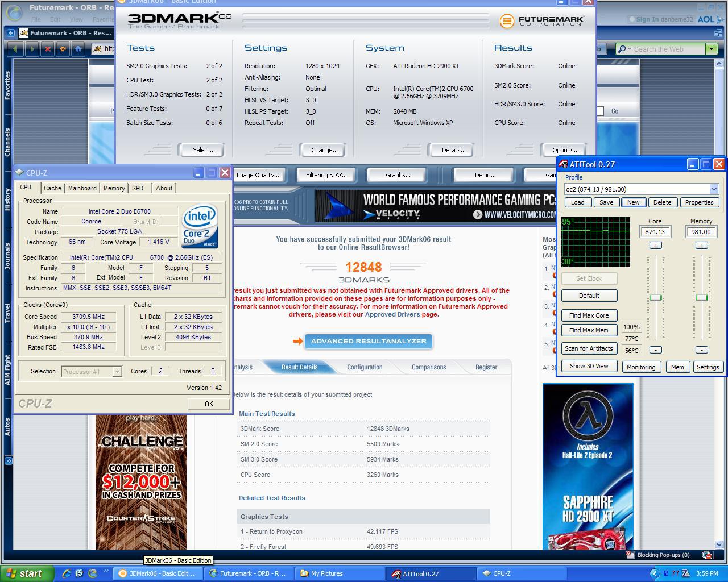This screenshot has width=728, height=582.
Task: Open the Configuration tab on results page
Action: pos(365,367)
